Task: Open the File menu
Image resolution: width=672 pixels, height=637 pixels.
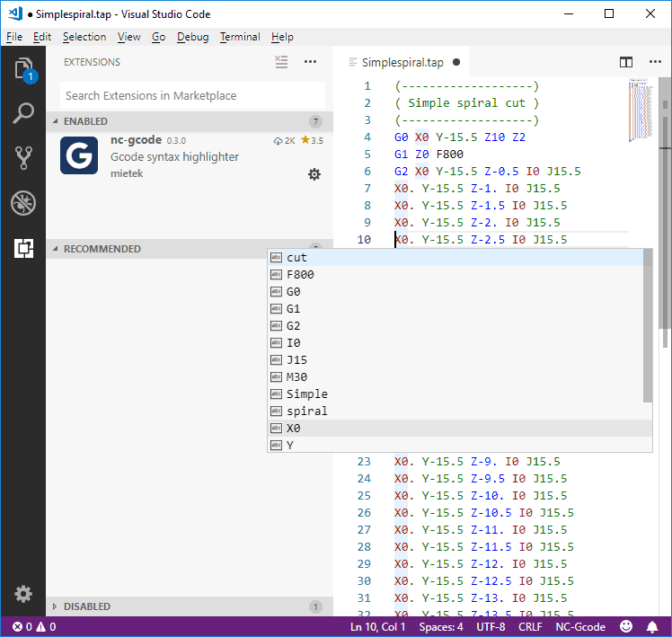Action: 14,37
